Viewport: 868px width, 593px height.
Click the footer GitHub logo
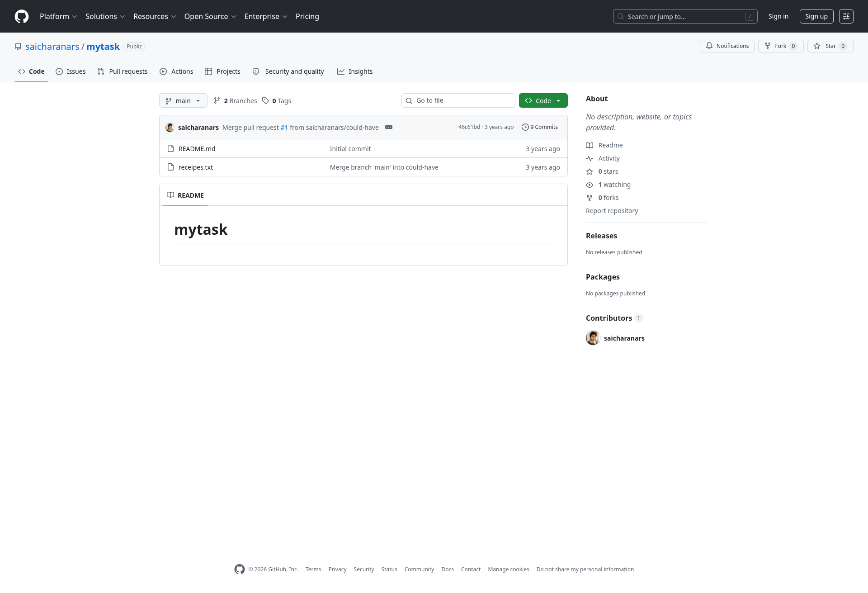[240, 569]
